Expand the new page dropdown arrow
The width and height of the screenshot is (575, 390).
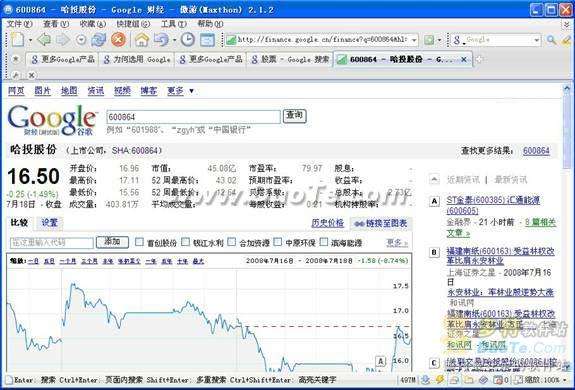point(30,40)
